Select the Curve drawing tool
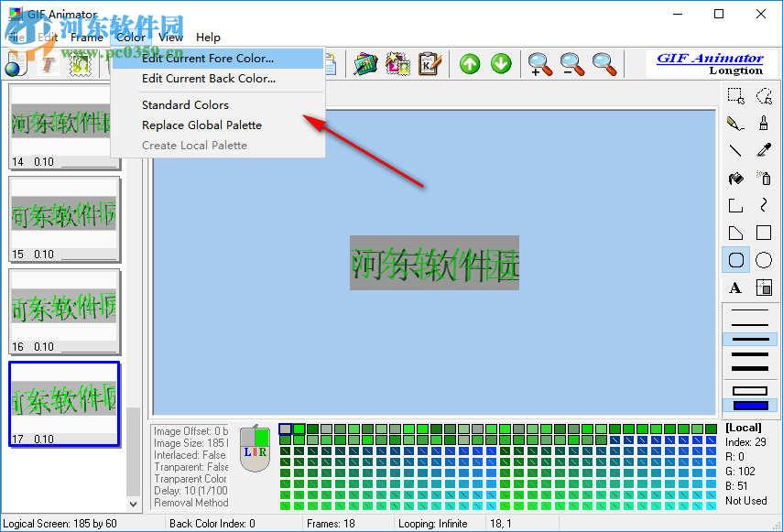The height and width of the screenshot is (532, 783). point(763,205)
